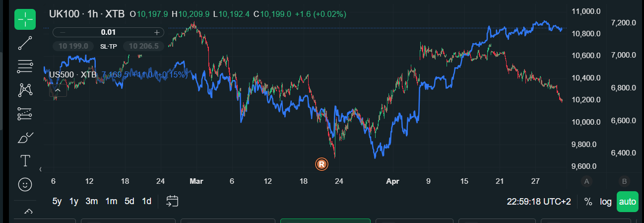Switch to the 1m time range
This screenshot has width=644, height=223.
111,201
